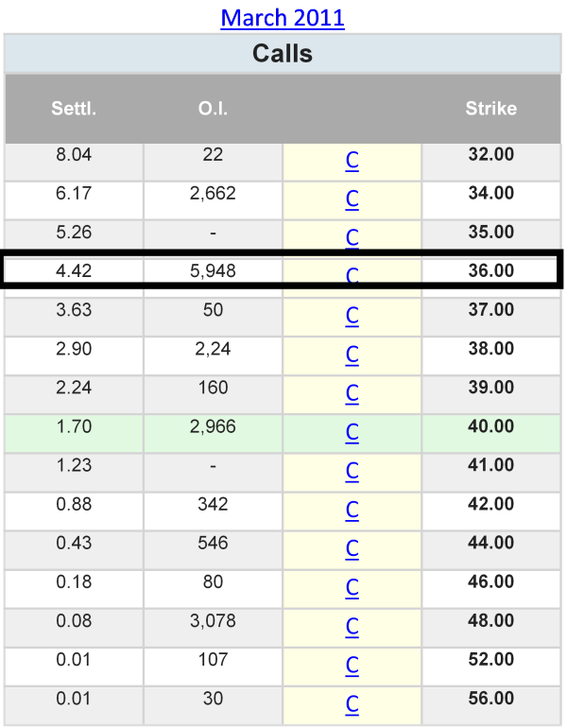Click the C link in the 38.00 row
The width and height of the screenshot is (567, 728).
[x=352, y=355]
